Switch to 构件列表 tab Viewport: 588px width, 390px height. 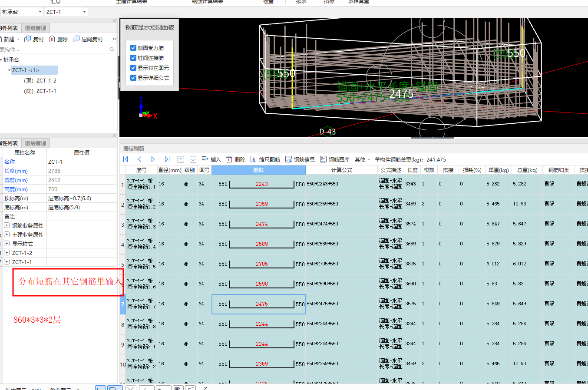click(10, 28)
